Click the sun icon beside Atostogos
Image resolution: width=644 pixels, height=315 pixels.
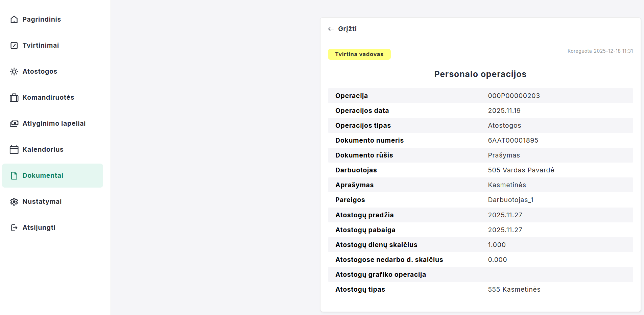point(14,71)
